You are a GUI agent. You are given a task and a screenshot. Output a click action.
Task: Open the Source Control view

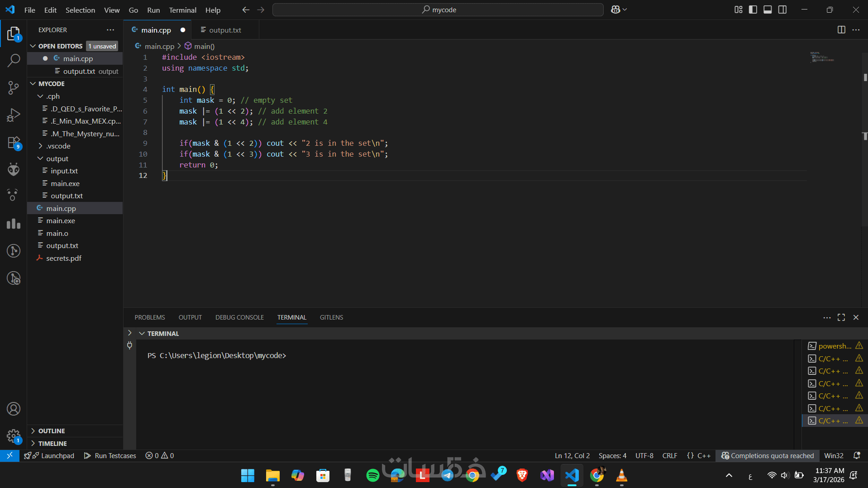coord(14,88)
